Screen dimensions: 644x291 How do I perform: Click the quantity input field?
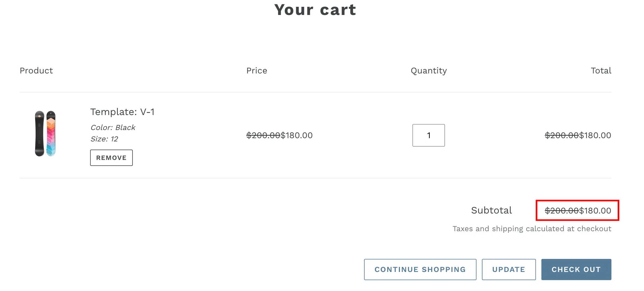coord(428,135)
